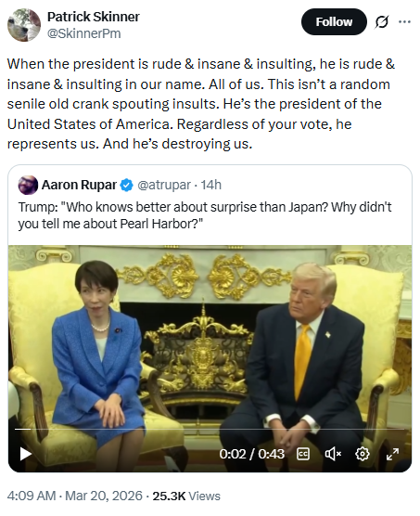
Task: Open video settings gear
Action: coord(363,454)
